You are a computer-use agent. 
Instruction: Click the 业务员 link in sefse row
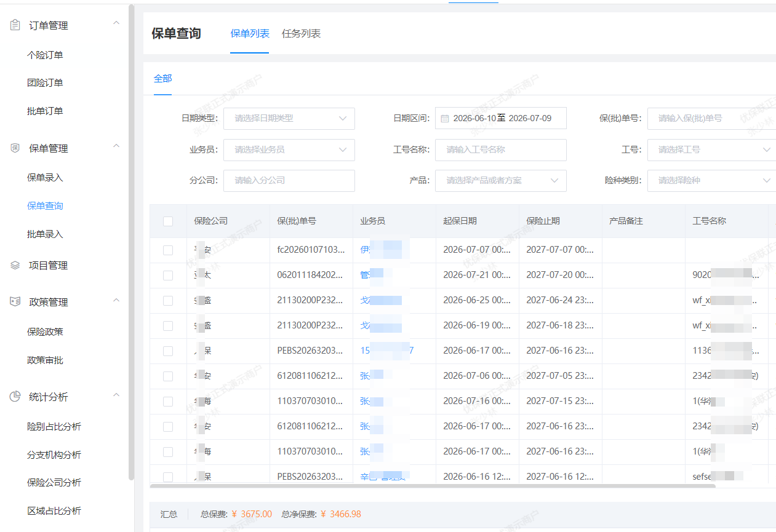(x=385, y=477)
